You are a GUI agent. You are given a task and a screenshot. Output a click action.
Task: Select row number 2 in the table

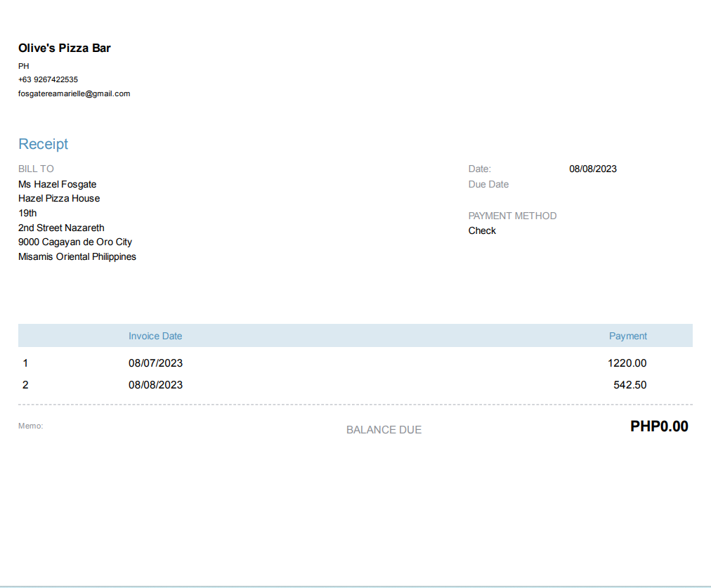[x=25, y=385]
